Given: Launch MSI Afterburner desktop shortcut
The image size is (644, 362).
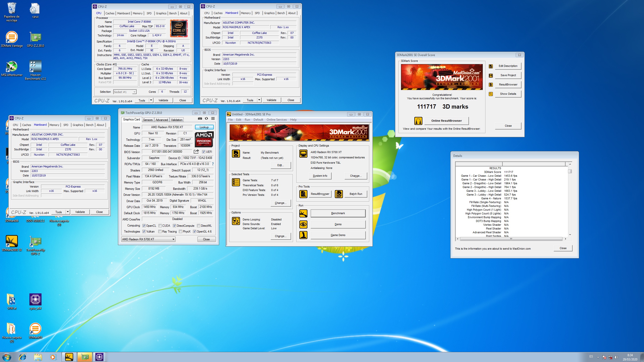Looking at the screenshot, I should click(12, 68).
